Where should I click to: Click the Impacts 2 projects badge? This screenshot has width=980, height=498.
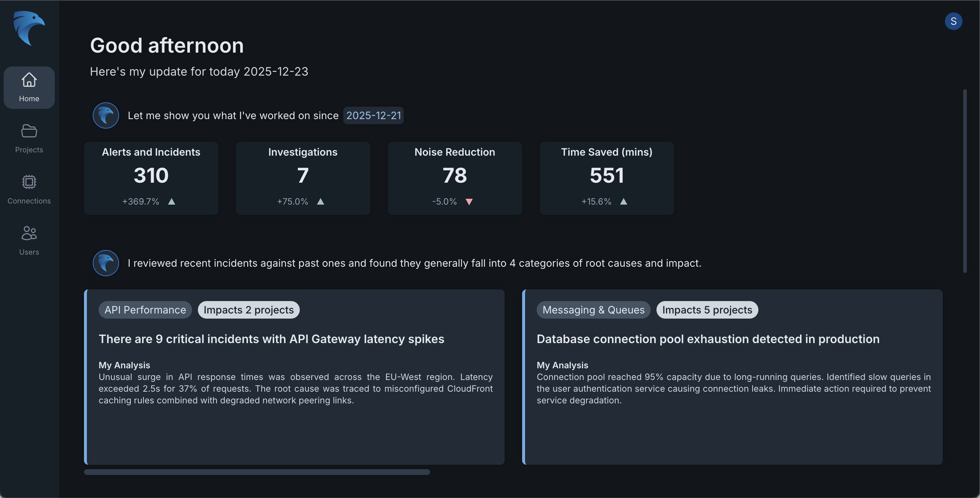(x=248, y=310)
